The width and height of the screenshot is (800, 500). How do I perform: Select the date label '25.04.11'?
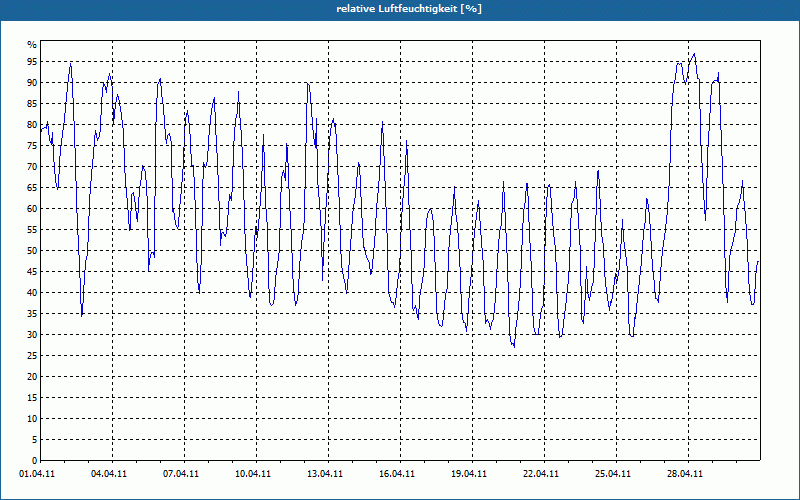tap(612, 473)
